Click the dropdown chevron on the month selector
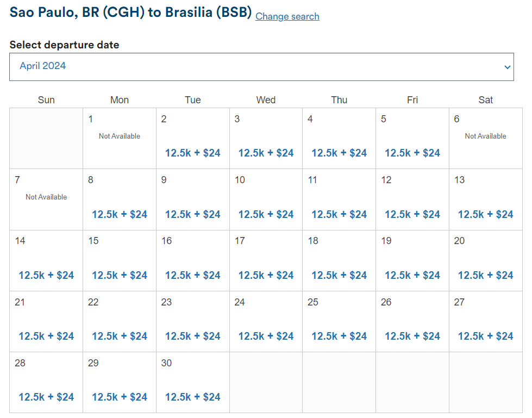The height and width of the screenshot is (418, 532). point(506,66)
